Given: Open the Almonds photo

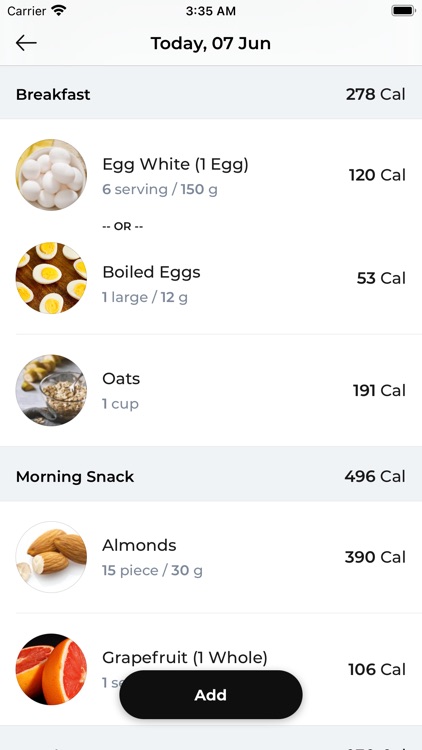Looking at the screenshot, I should (51, 557).
